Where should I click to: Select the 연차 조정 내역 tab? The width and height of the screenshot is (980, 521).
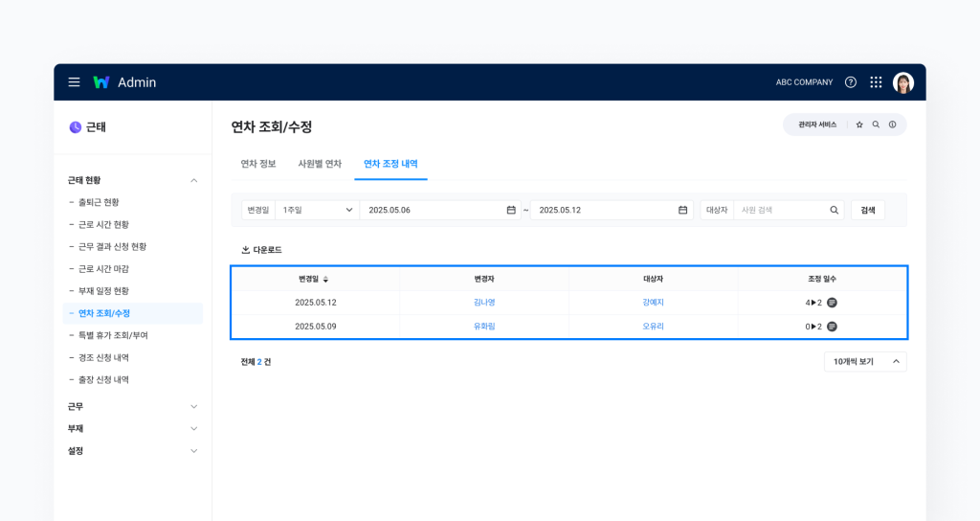[x=390, y=163]
